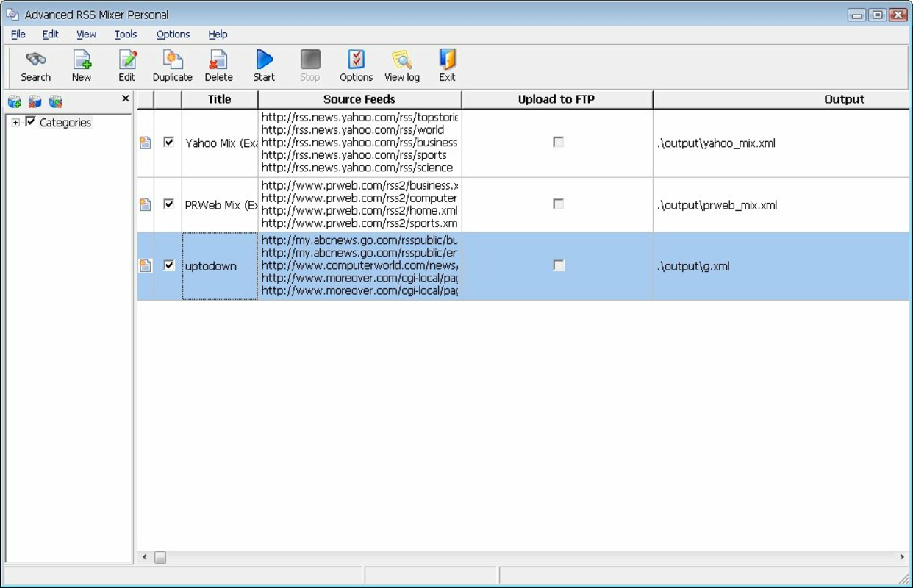Click the document icon in PRWeb Mix row
This screenshot has width=913, height=588.
click(x=146, y=204)
